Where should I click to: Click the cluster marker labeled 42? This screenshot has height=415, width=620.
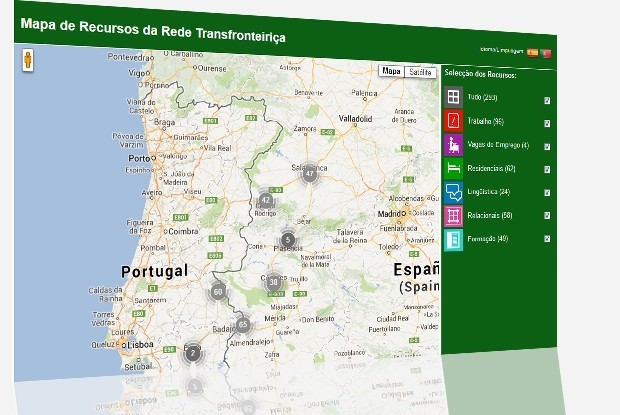(265, 200)
